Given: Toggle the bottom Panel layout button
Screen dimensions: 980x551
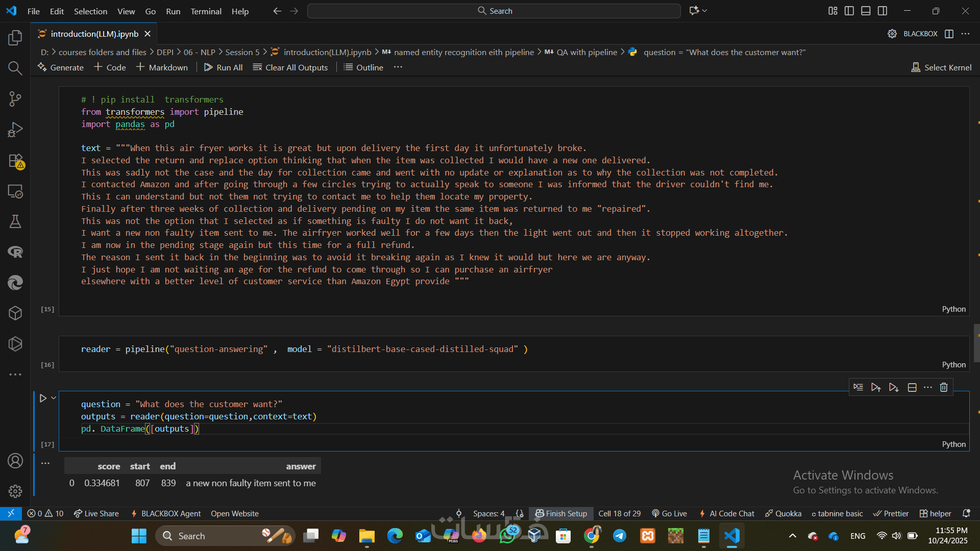Looking at the screenshot, I should (x=866, y=11).
